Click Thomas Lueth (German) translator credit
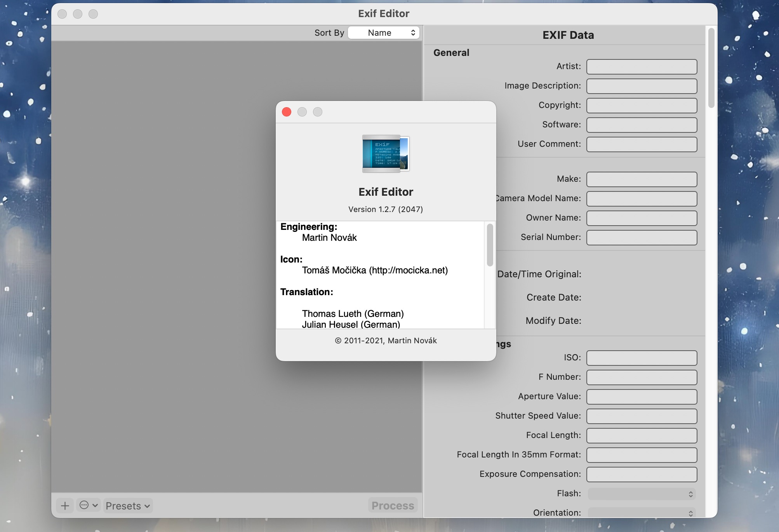Image resolution: width=779 pixels, height=532 pixels. coord(353,313)
